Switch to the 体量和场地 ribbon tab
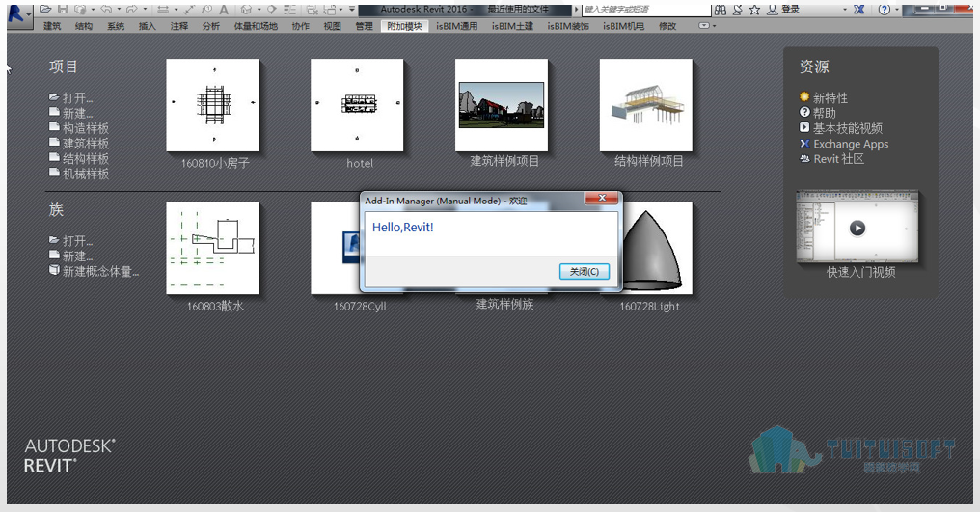The image size is (980, 512). point(256,26)
